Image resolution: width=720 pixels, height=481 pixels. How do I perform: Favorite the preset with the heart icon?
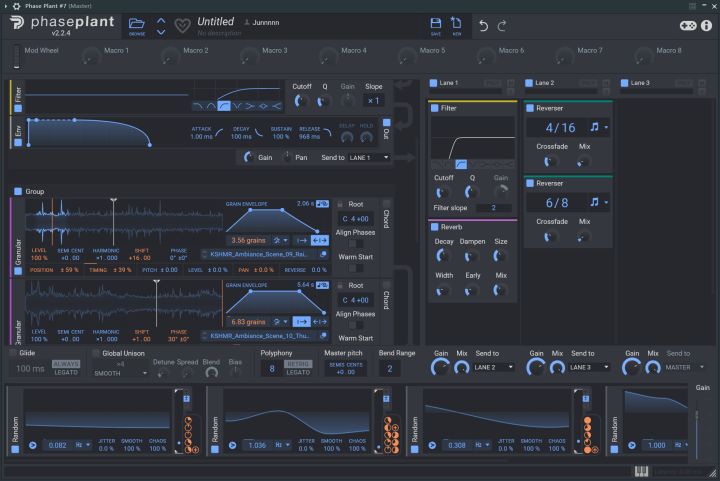[x=181, y=25]
